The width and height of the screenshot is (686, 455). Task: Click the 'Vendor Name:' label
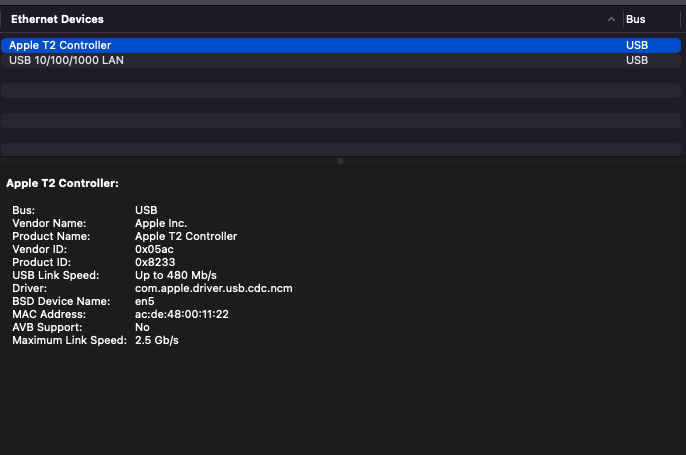pos(49,224)
